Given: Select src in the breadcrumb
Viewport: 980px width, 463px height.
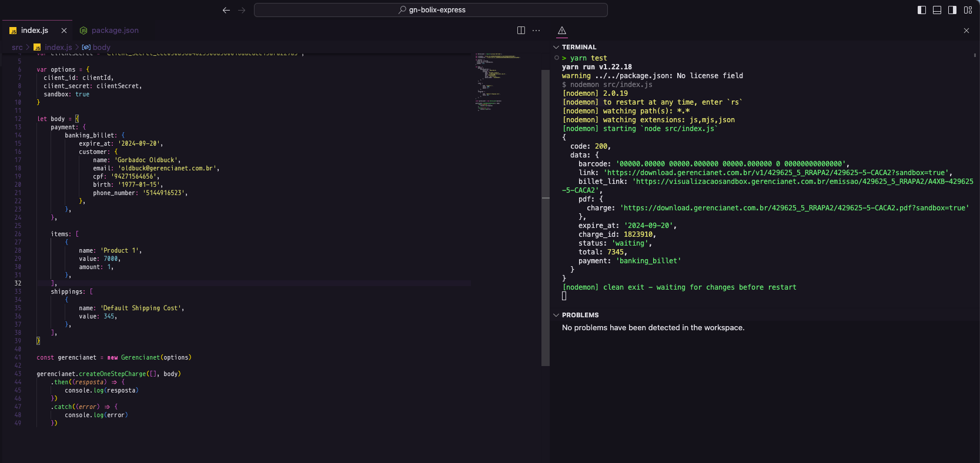Looking at the screenshot, I should [17, 48].
